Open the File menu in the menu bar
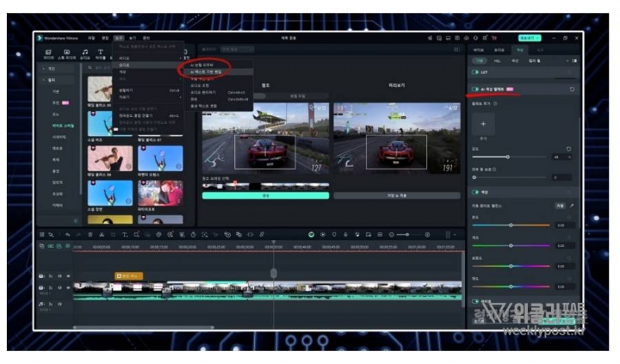This screenshot has width=620, height=364. click(91, 37)
